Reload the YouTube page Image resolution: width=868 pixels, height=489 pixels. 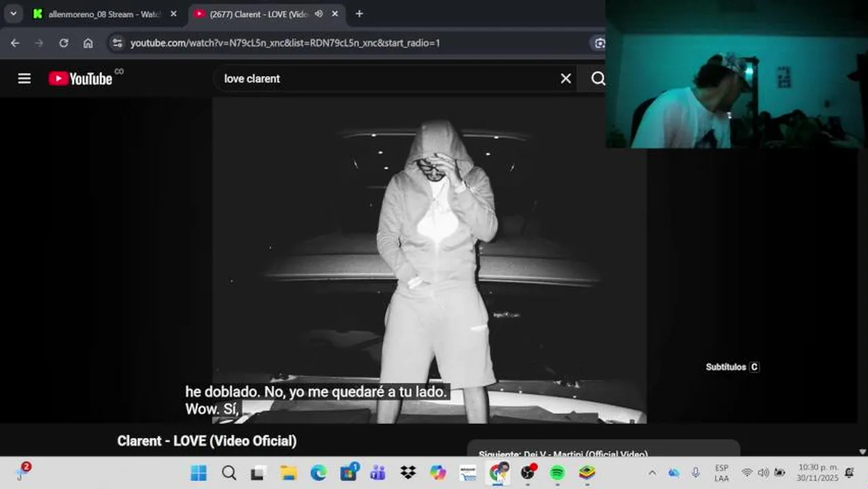pos(63,43)
